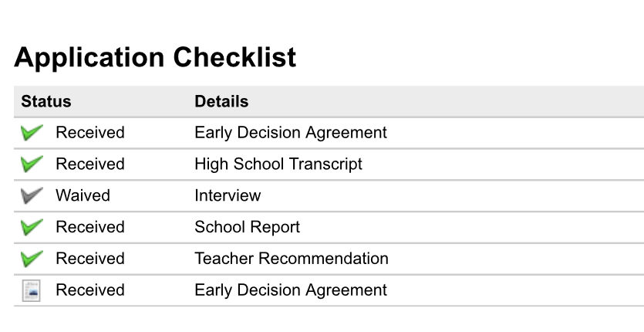Screen dimensions: 644x332
Task: Click Early Decision Agreement next to the green checkmark
Action: tap(291, 133)
